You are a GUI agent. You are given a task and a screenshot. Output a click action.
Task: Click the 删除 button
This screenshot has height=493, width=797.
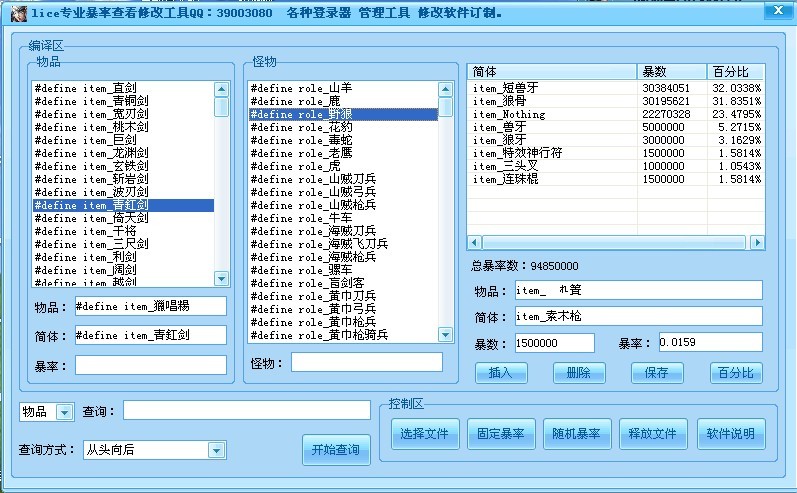click(579, 373)
